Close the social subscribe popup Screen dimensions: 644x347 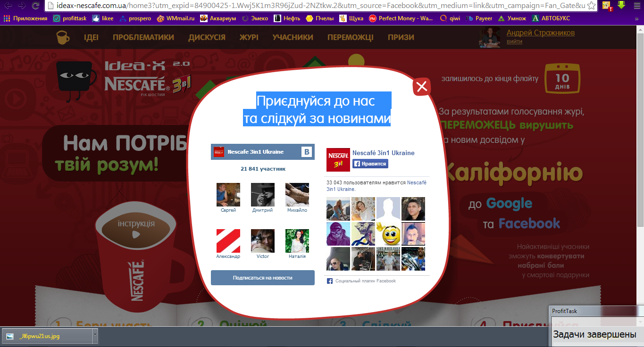pos(422,86)
